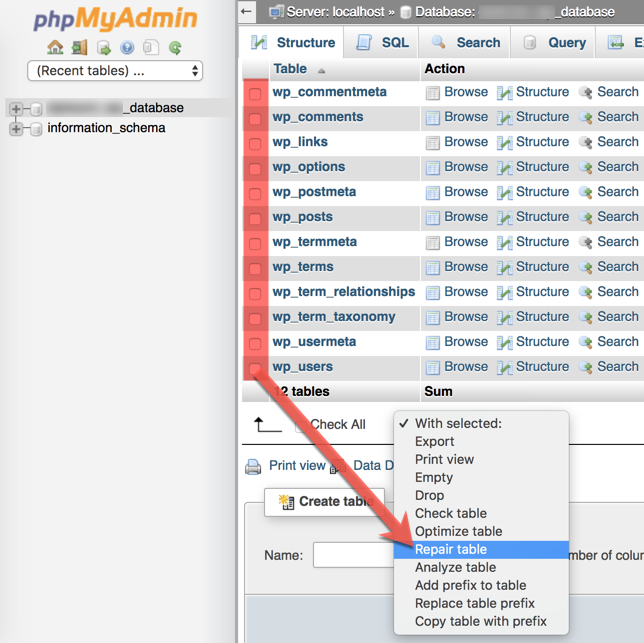Click Search icon for wp_options row
644x643 pixels.
coord(586,167)
